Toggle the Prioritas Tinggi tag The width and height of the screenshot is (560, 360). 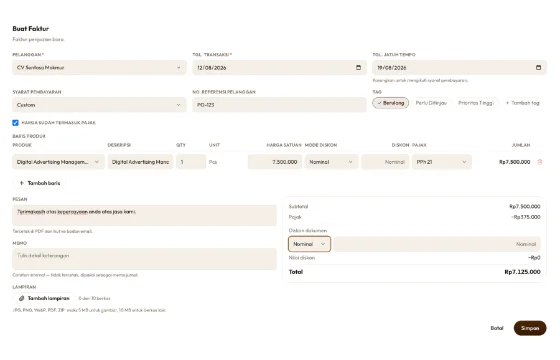(x=476, y=103)
